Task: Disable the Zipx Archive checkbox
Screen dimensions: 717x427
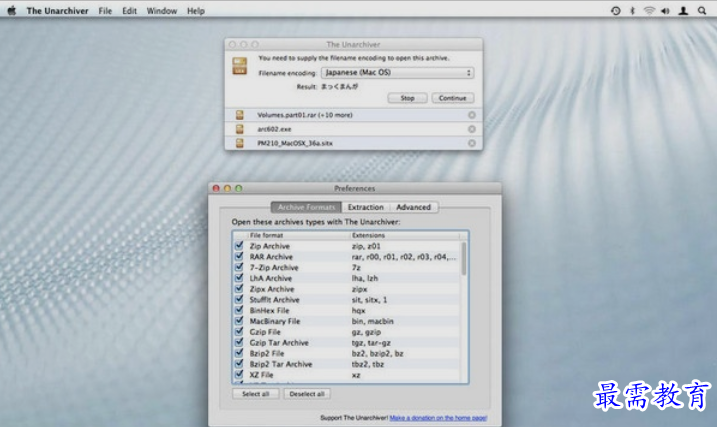Action: point(239,288)
